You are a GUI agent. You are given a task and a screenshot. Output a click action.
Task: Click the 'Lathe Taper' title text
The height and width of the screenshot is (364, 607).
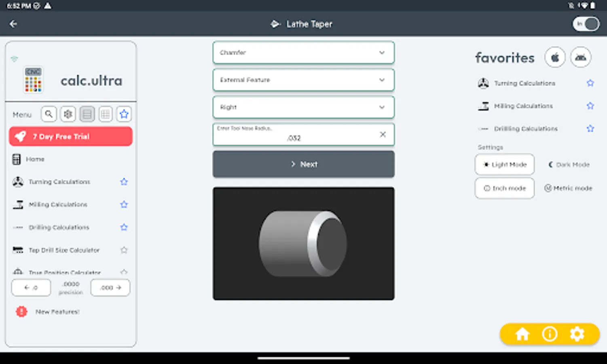coord(309,24)
